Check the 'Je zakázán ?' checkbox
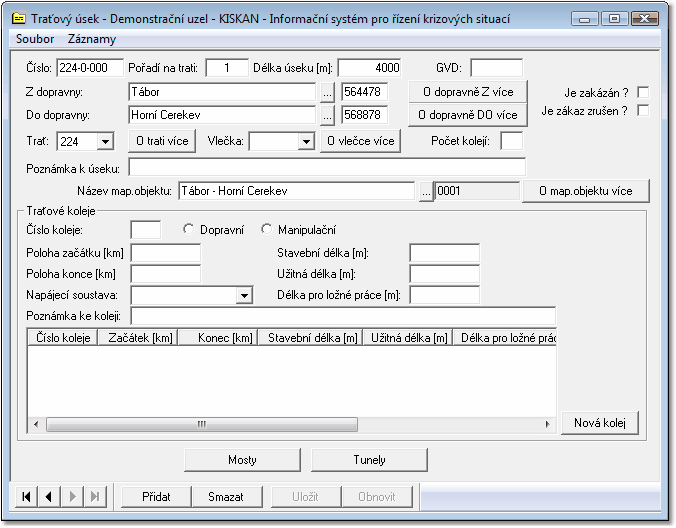The height and width of the screenshot is (528, 676). (643, 92)
